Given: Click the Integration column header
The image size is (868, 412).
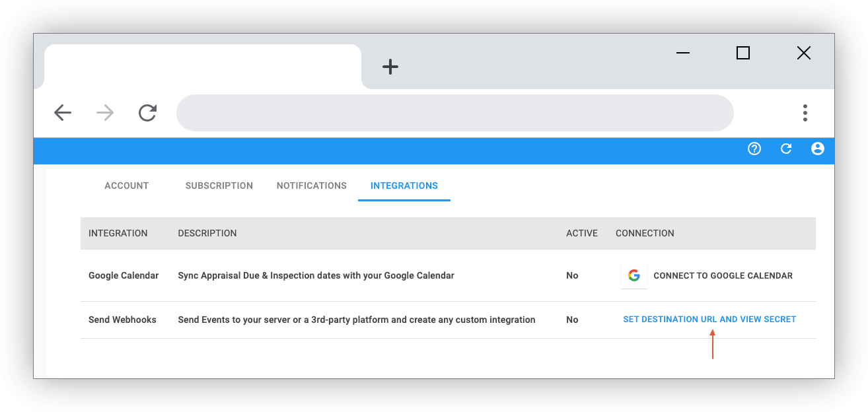Looking at the screenshot, I should (118, 233).
